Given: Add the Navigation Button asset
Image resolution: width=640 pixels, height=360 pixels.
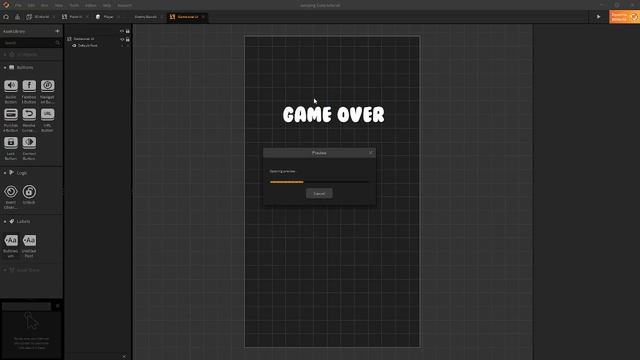Looking at the screenshot, I should 47,86.
